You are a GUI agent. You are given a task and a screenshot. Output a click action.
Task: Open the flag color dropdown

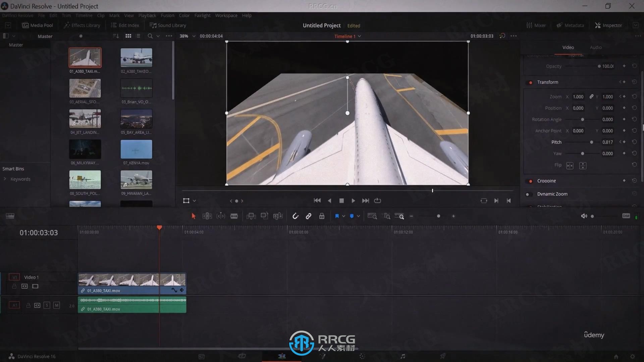point(343,216)
